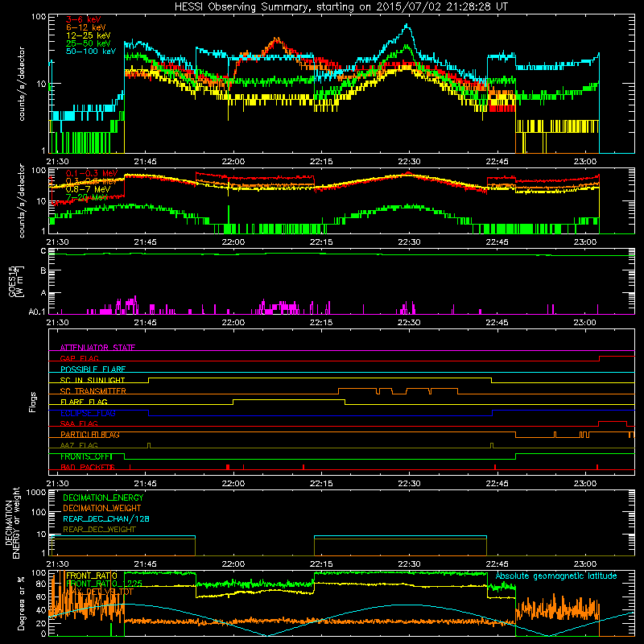The width and height of the screenshot is (644, 644).
Task: Select the DECIMATION_ENERGY legend label
Action: tap(103, 497)
